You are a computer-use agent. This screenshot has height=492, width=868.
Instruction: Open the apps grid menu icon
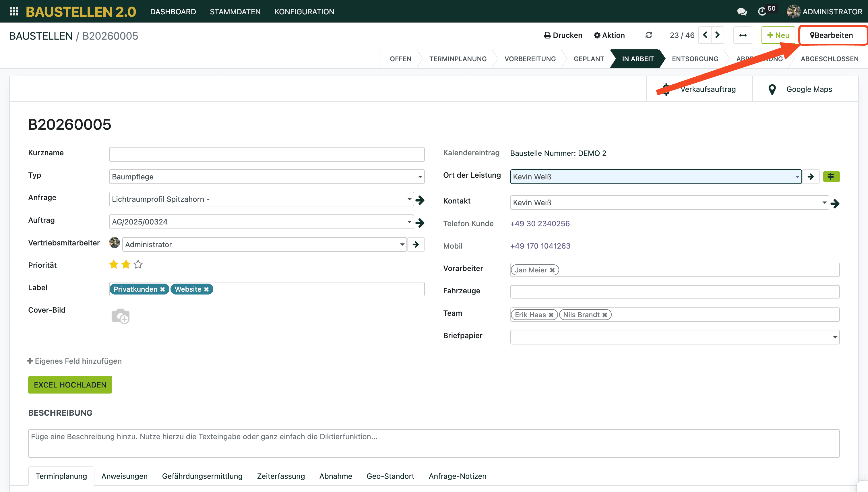pyautogui.click(x=14, y=11)
